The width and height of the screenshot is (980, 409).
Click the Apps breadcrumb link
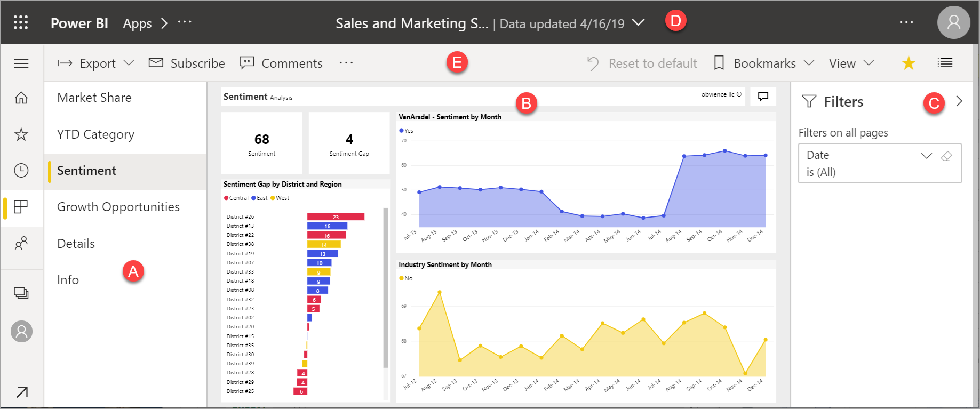click(138, 23)
